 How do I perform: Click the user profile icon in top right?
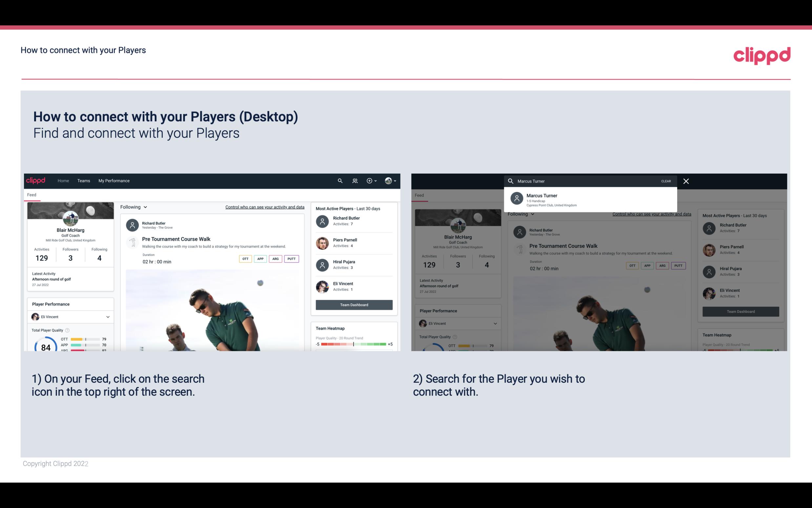(x=389, y=181)
